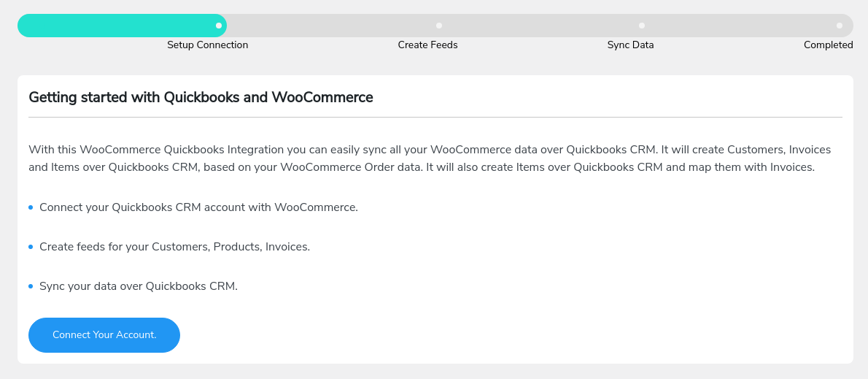This screenshot has height=379, width=868.
Task: Click the Setup Connection progress dot
Action: [219, 26]
